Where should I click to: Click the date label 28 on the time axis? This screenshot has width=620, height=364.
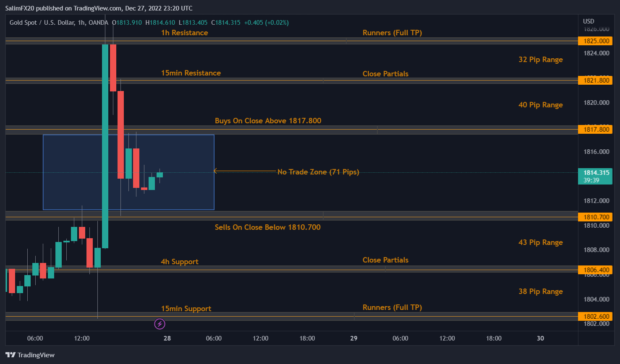(167, 338)
